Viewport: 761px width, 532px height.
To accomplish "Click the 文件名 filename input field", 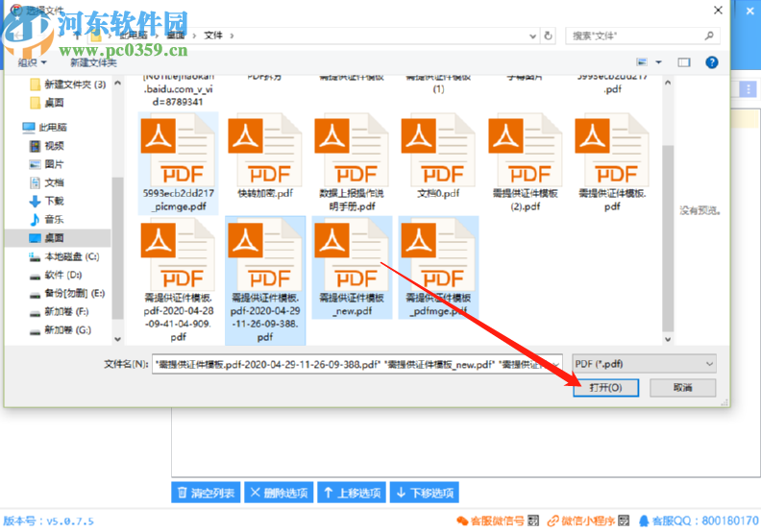I will pyautogui.click(x=356, y=364).
